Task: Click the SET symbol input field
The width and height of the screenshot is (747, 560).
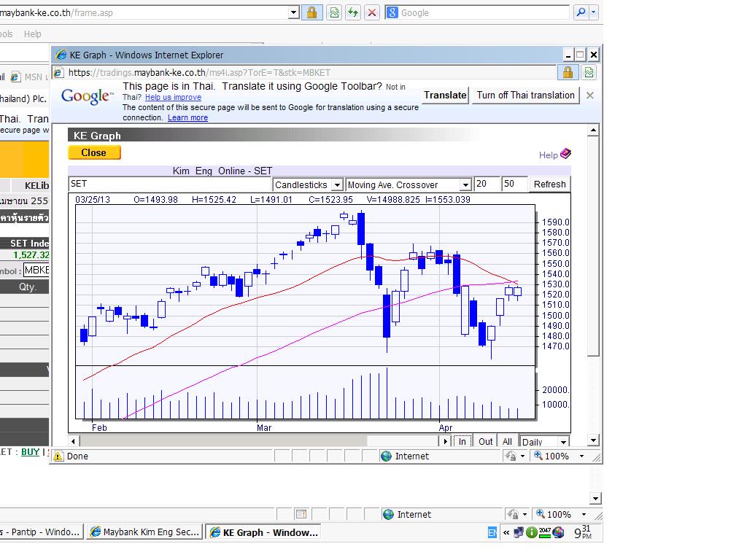Action: pyautogui.click(x=169, y=184)
